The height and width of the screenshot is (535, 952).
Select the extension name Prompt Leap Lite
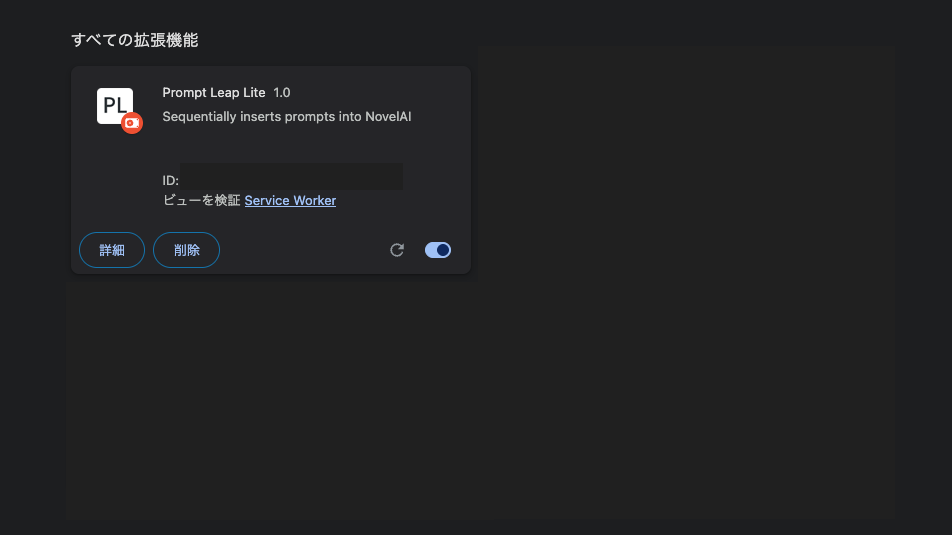pos(214,92)
